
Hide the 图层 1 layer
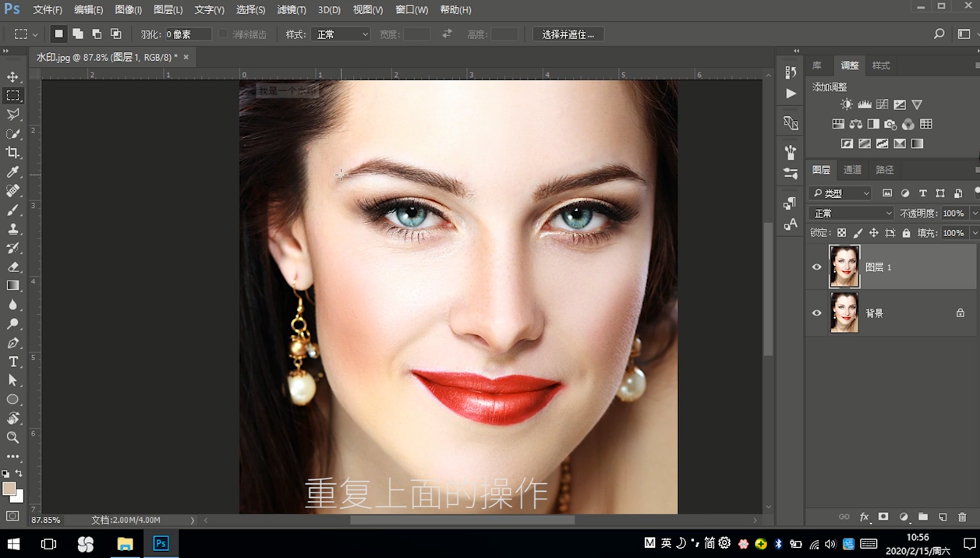[x=817, y=267]
